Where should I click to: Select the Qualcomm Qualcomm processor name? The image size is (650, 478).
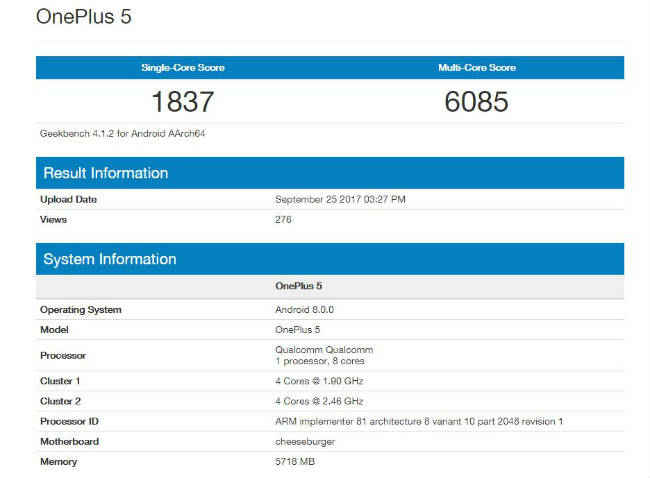[x=324, y=349]
